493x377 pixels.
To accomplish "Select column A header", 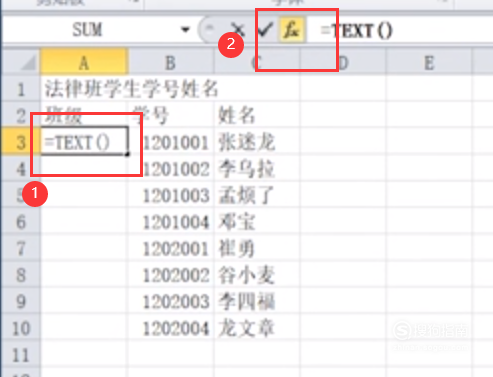I will point(84,62).
